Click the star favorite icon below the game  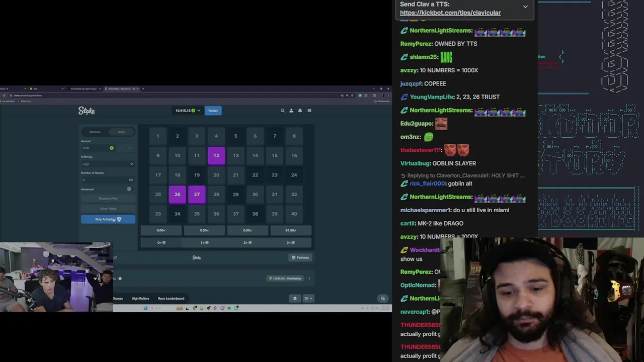(120, 278)
